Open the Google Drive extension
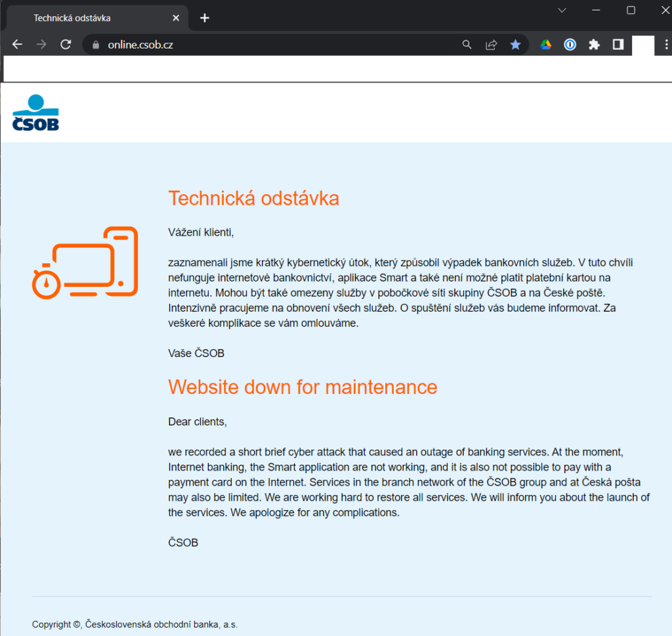 pos(545,45)
